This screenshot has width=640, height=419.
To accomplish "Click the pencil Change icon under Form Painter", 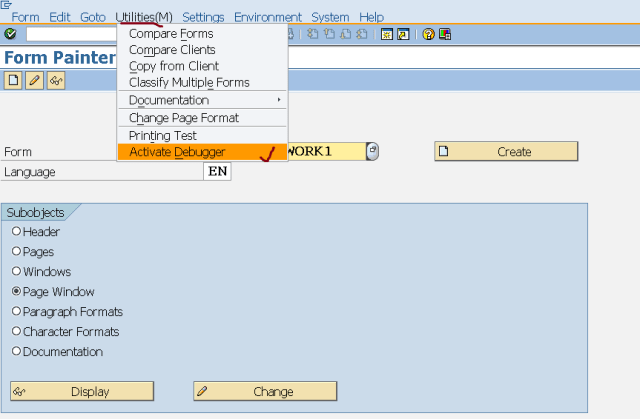I will pos(34,80).
